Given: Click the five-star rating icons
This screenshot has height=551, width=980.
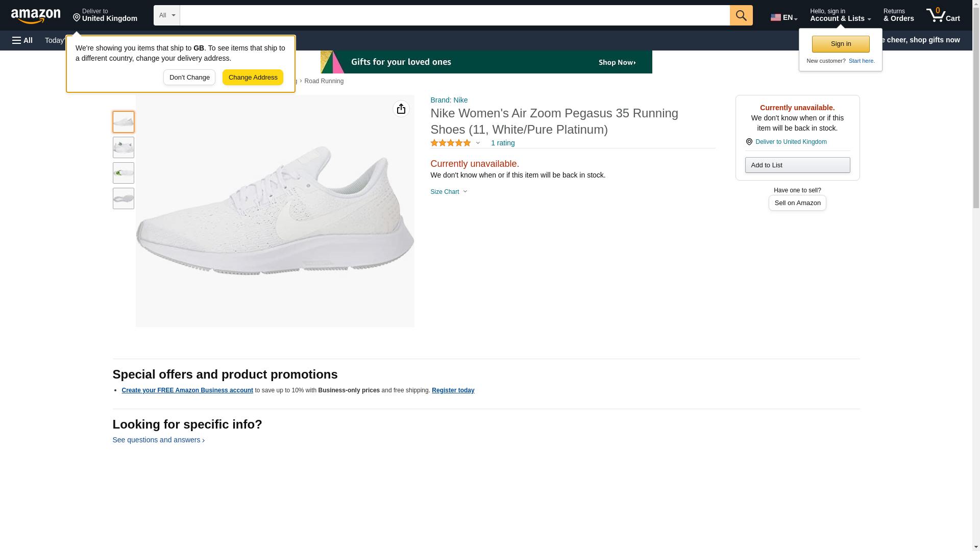Looking at the screenshot, I should click(450, 143).
